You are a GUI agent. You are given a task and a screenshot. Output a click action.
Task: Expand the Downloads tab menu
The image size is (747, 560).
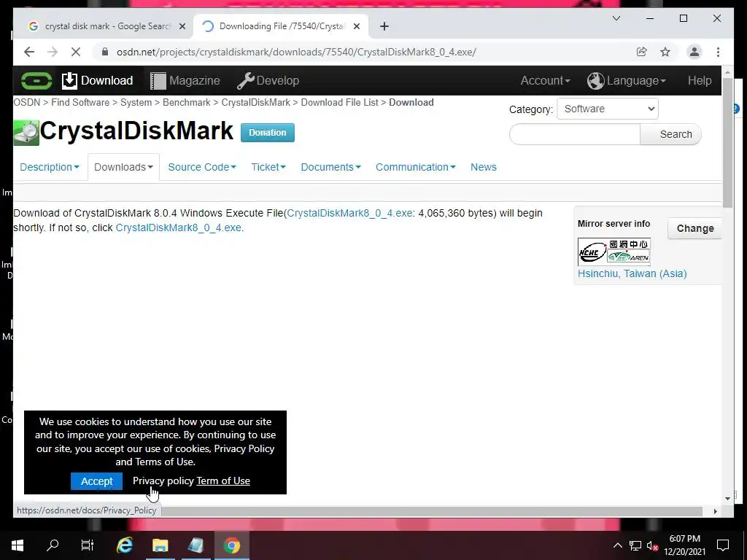[123, 167]
